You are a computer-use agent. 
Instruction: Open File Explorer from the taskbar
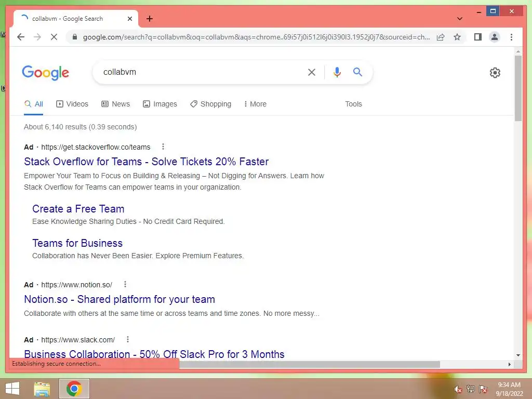42,389
